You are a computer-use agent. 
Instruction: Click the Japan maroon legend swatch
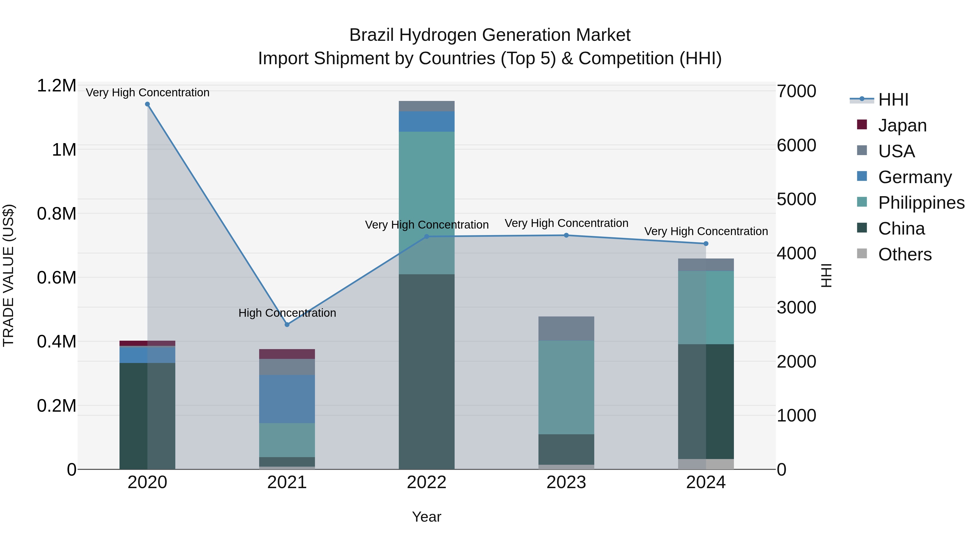[862, 124]
